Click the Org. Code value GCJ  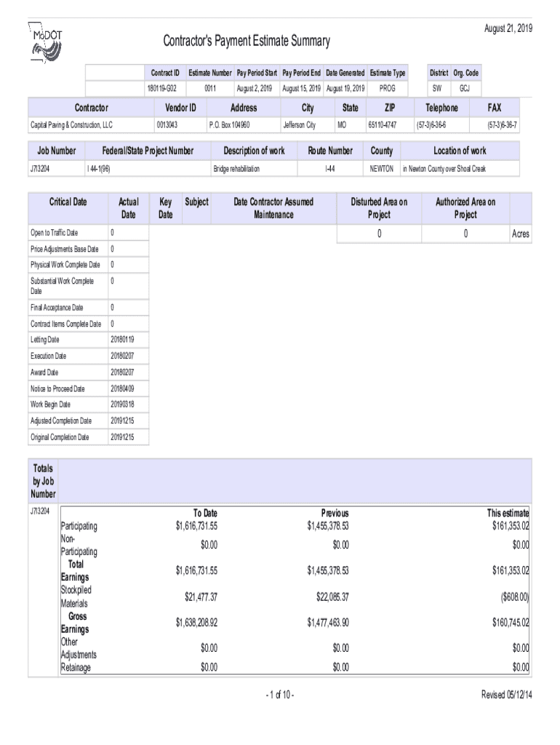click(464, 88)
